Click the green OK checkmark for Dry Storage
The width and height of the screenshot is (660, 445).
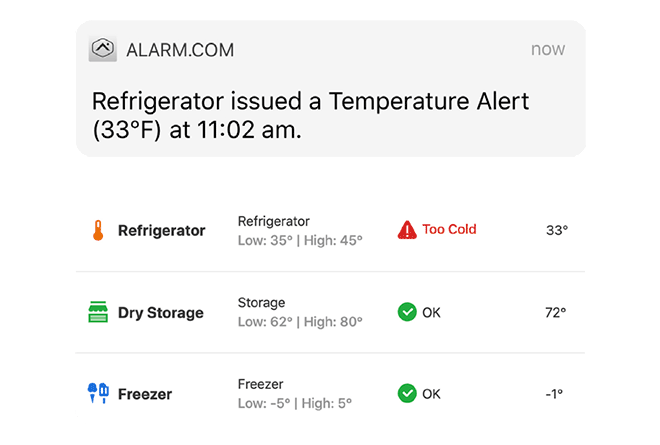[407, 312]
